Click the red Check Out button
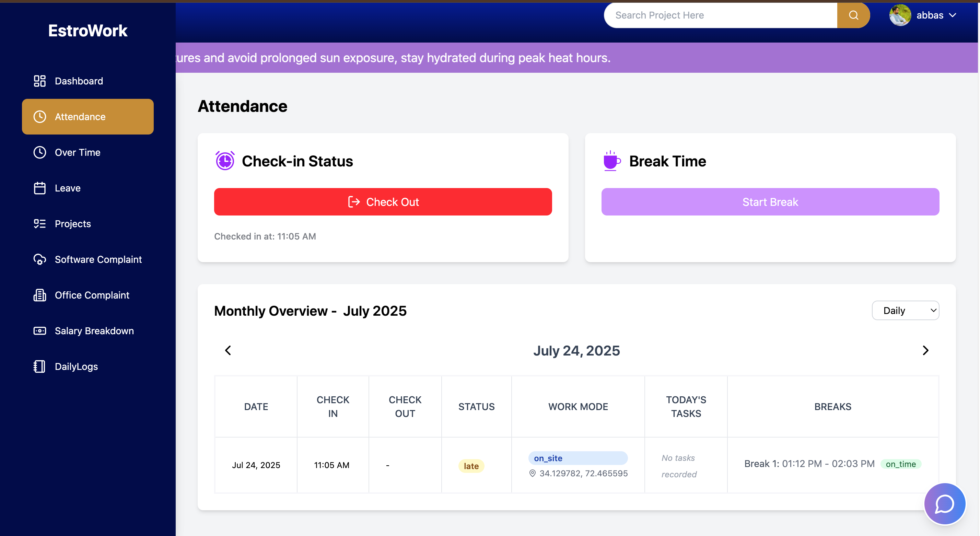The height and width of the screenshot is (536, 980). pos(383,202)
